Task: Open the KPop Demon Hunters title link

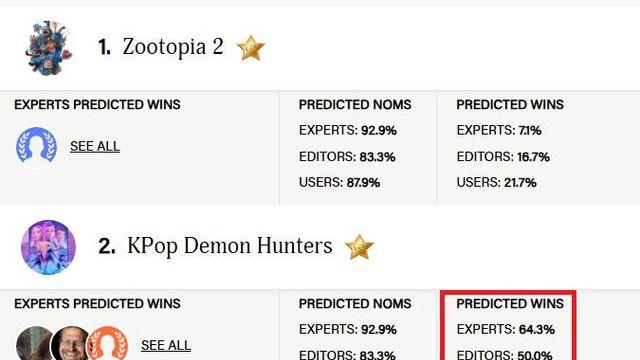Action: point(229,246)
